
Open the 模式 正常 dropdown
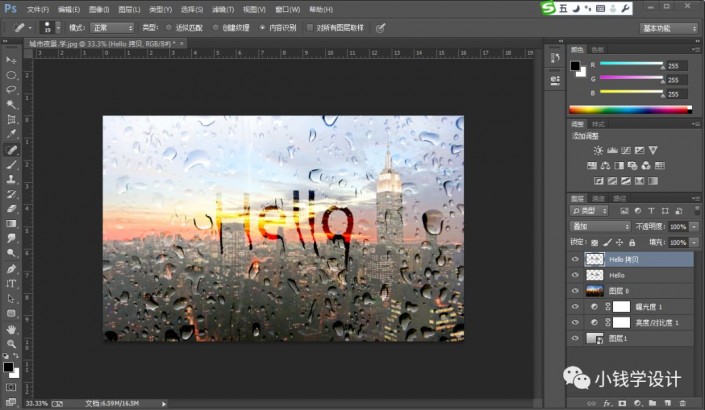(x=112, y=28)
